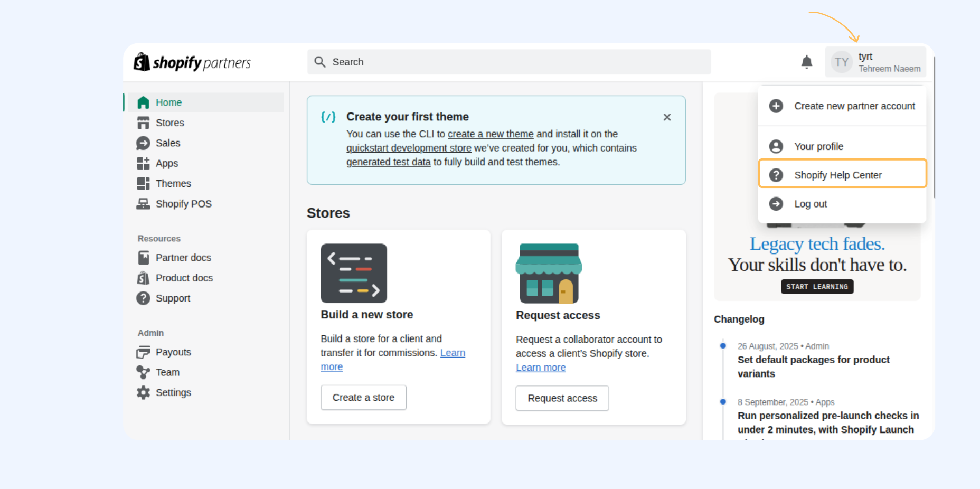Image resolution: width=980 pixels, height=489 pixels.
Task: Click the plus icon for new partner account
Action: coord(776,106)
